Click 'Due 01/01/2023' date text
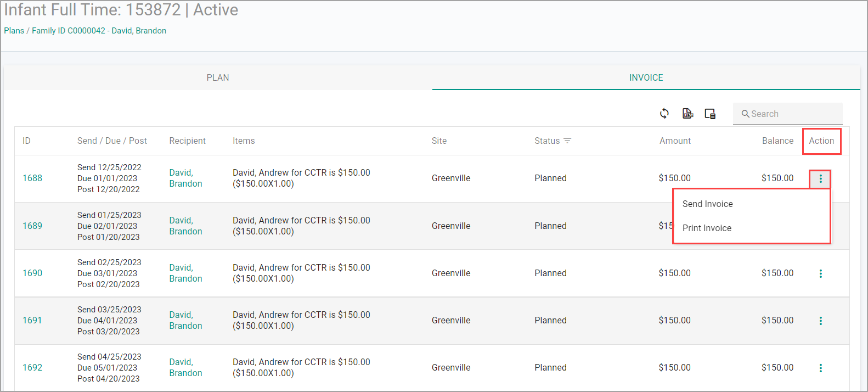The width and height of the screenshot is (868, 392). click(108, 178)
